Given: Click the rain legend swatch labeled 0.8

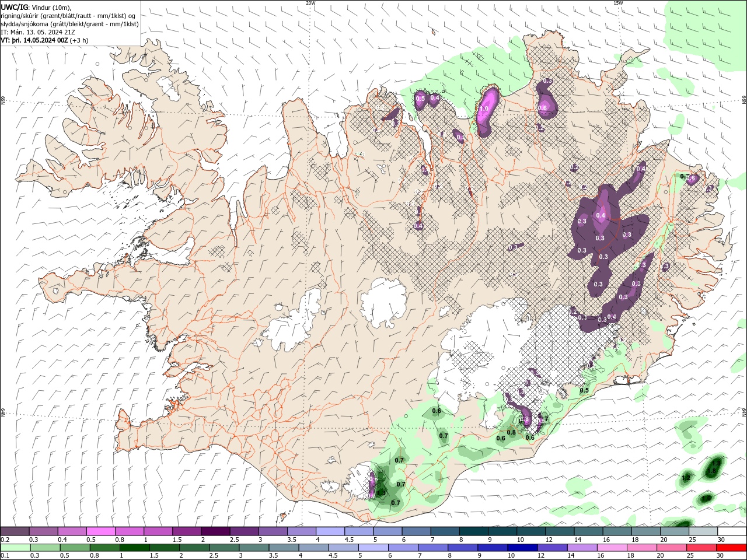Looking at the screenshot, I should pos(104,548).
